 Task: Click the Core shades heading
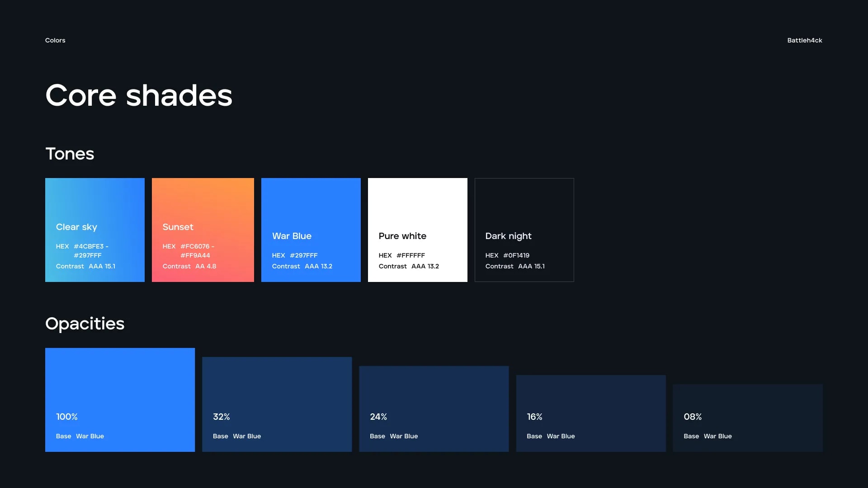pos(139,95)
